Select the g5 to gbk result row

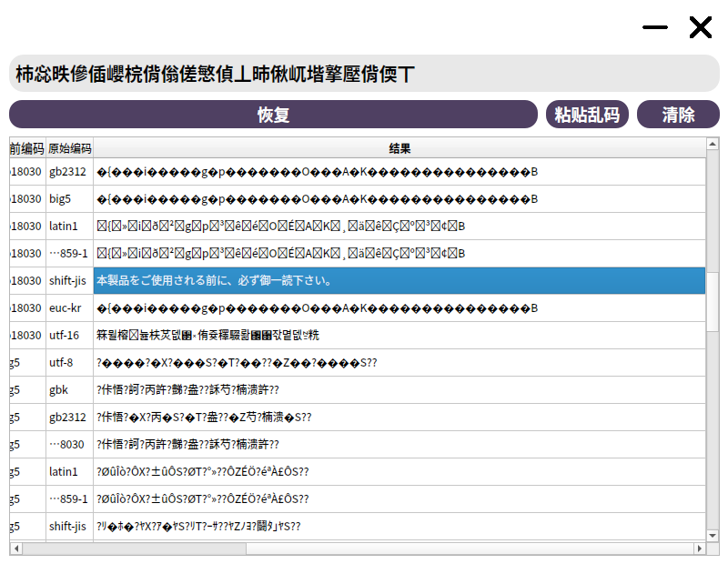pos(358,390)
